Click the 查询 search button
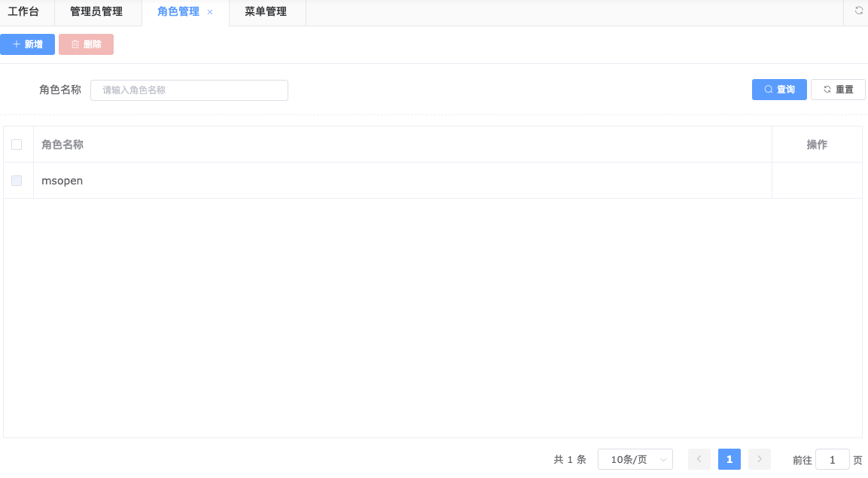This screenshot has height=478, width=868. 779,90
